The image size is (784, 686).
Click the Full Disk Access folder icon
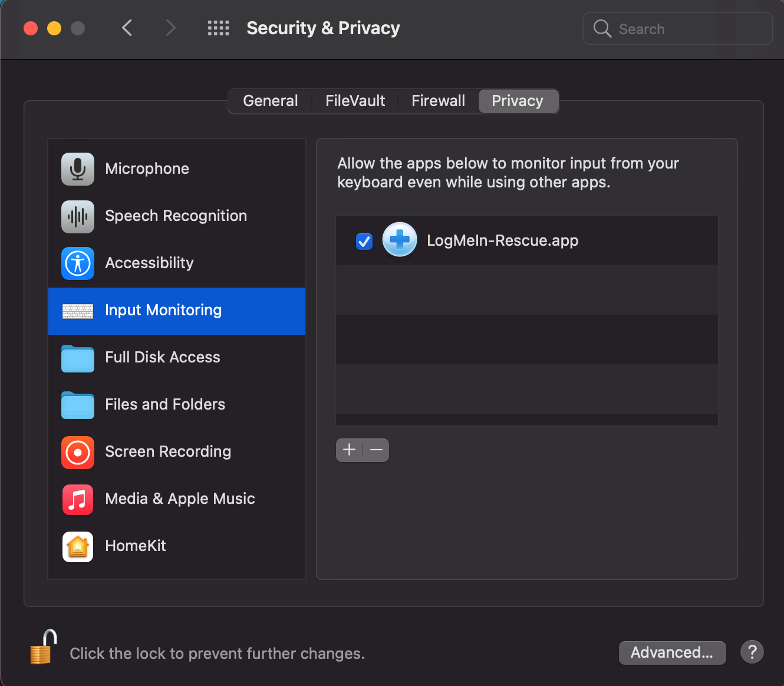pos(77,358)
